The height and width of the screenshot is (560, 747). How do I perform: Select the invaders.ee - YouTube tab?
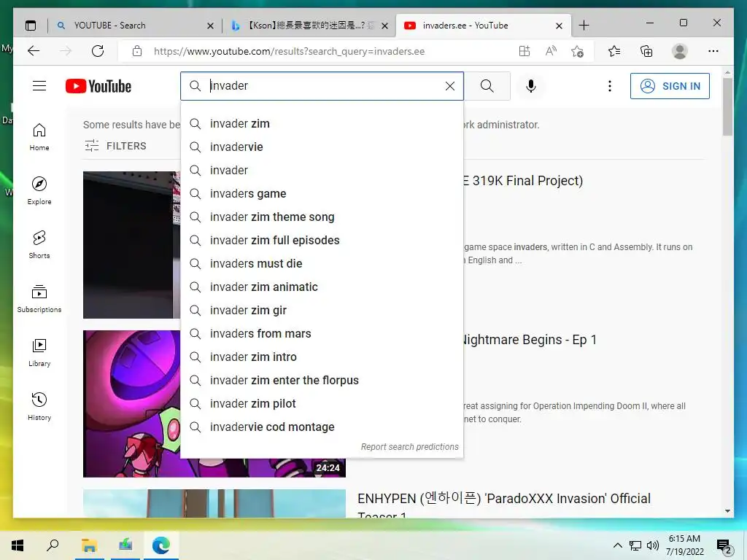click(482, 26)
